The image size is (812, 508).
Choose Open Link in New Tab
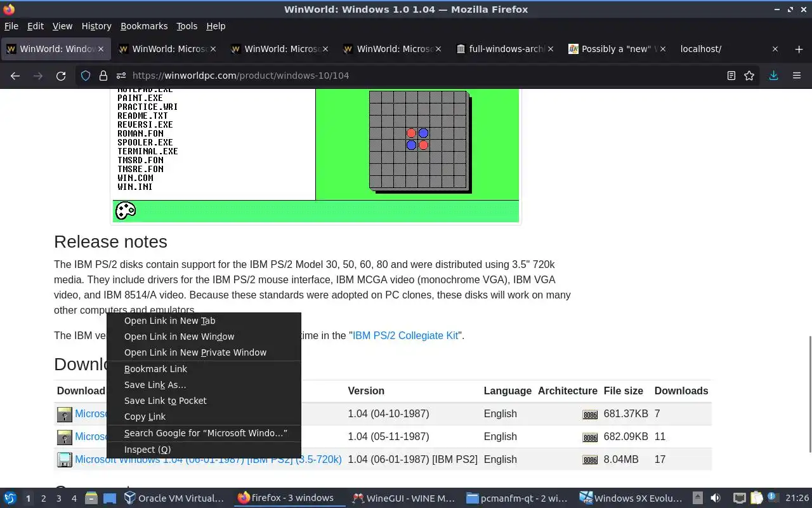pyautogui.click(x=204, y=321)
